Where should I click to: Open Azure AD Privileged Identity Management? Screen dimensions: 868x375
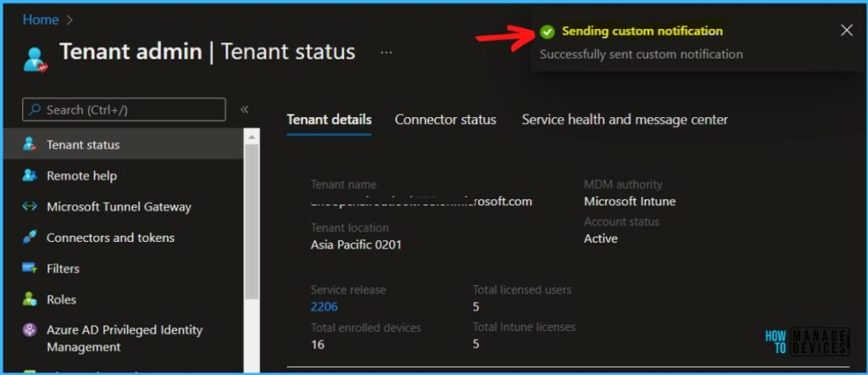[124, 339]
